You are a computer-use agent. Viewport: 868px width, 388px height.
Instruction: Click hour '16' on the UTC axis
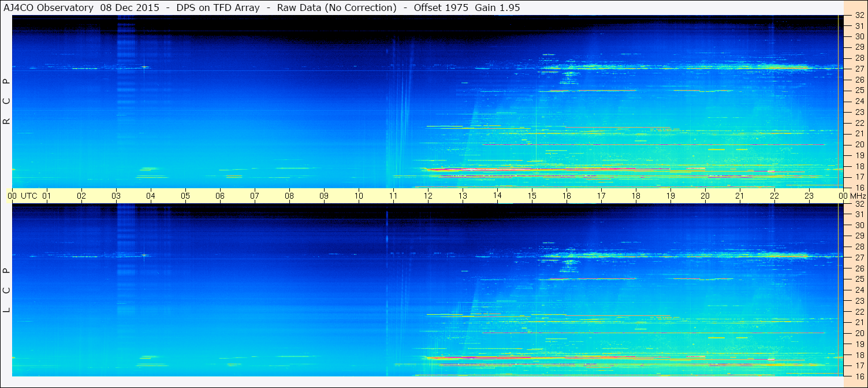tap(567, 196)
